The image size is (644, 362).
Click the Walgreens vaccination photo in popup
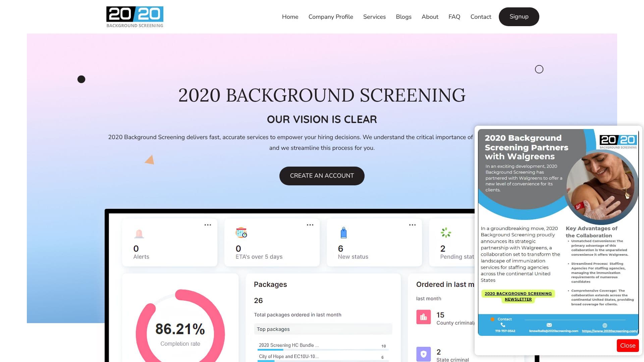point(601,187)
